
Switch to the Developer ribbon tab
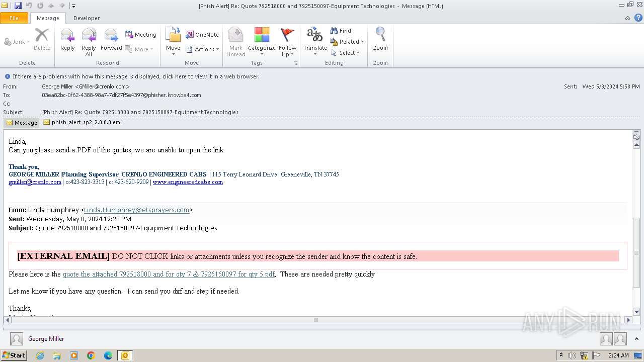pos(87,18)
